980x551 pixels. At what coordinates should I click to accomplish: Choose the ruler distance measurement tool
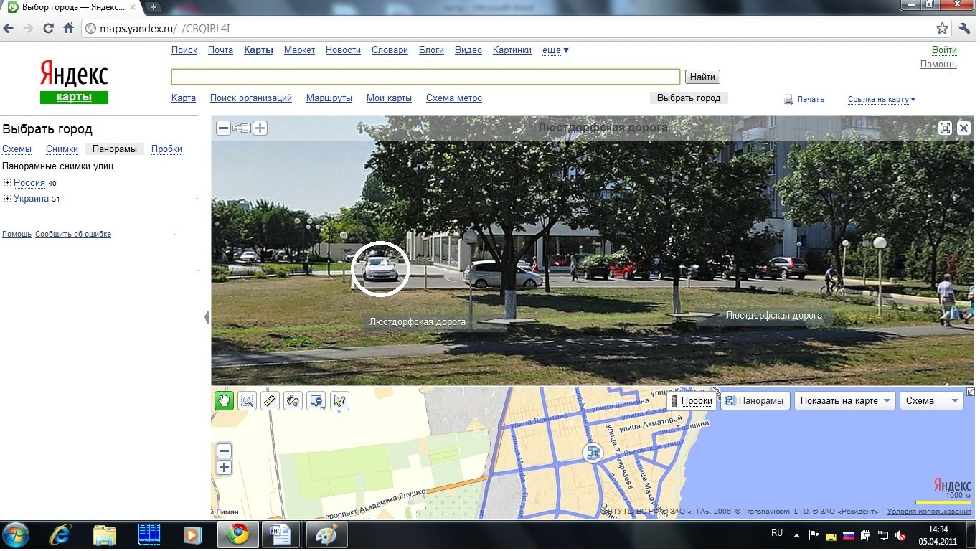point(270,400)
